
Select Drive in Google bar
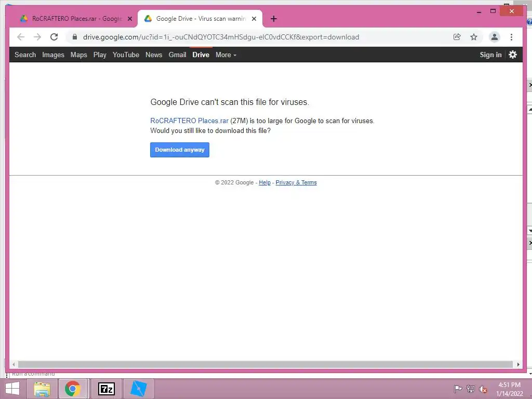tap(201, 55)
